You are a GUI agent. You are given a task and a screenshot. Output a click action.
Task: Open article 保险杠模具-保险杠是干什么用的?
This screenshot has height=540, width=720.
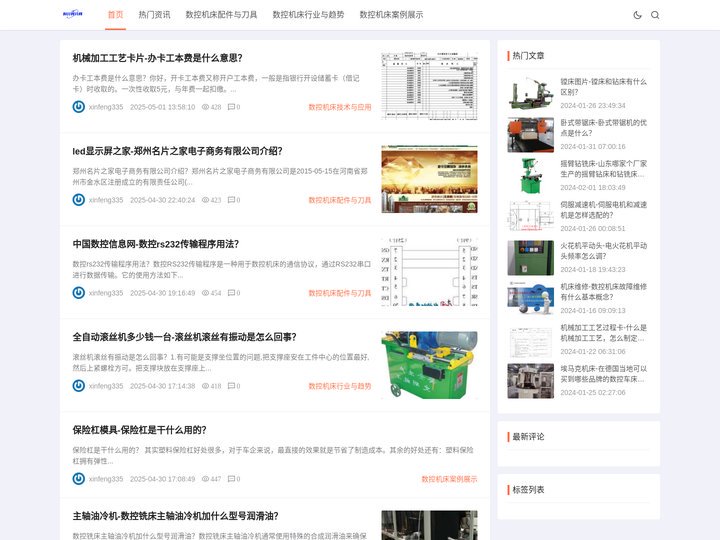pos(140,430)
